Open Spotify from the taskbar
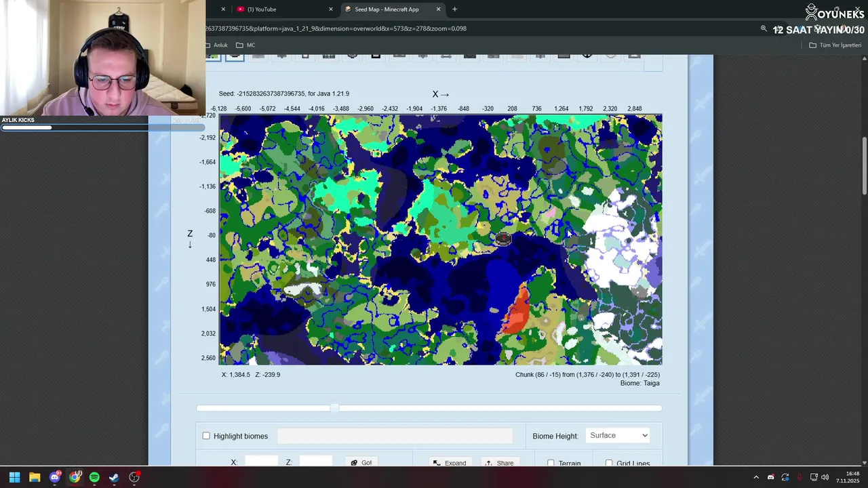Image resolution: width=868 pixels, height=488 pixels. pyautogui.click(x=94, y=477)
